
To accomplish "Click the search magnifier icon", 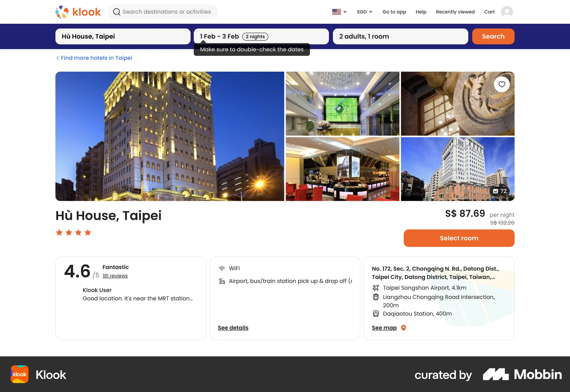I will pos(117,12).
